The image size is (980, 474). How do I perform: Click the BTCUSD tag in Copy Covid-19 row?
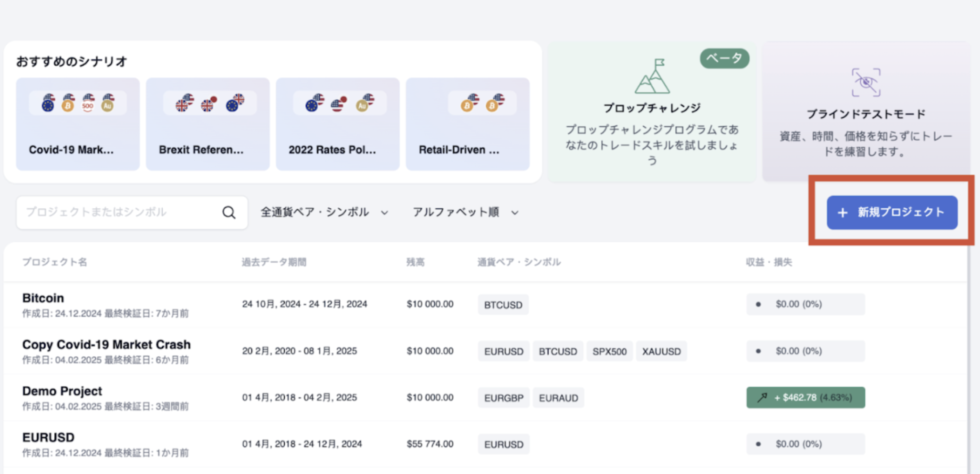click(558, 351)
